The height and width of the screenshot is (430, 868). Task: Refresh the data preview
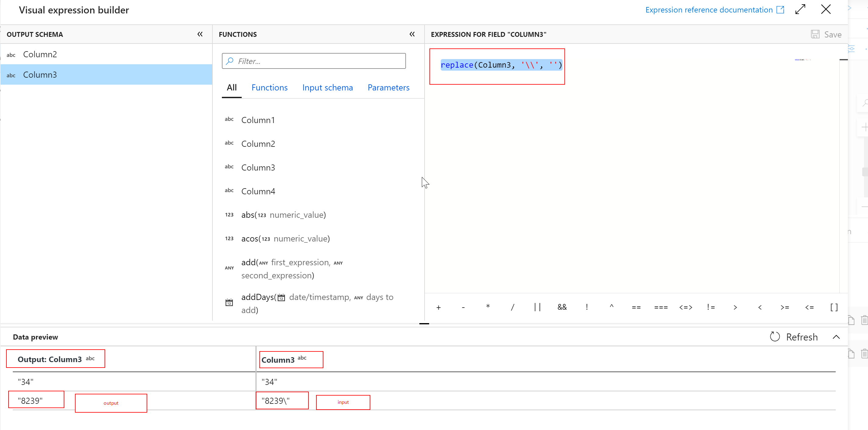794,337
